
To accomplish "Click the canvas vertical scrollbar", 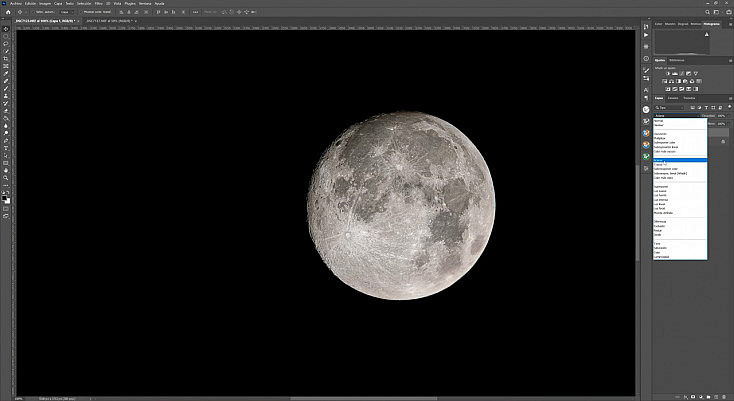I will [x=637, y=213].
